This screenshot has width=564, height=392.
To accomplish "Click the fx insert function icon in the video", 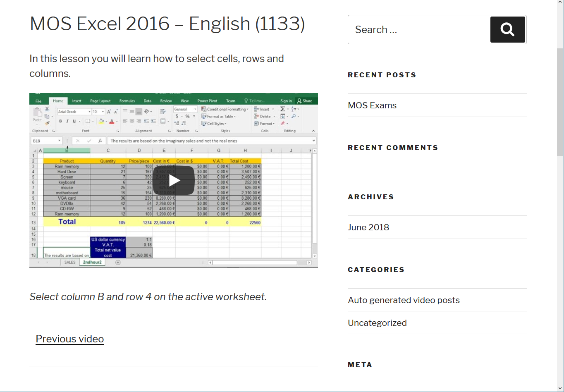I will click(x=100, y=141).
